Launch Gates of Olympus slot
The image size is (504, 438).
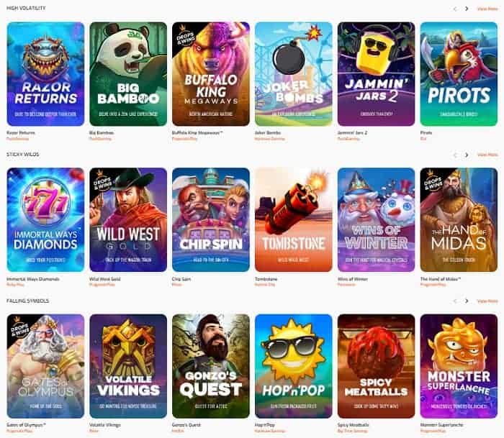tap(45, 366)
